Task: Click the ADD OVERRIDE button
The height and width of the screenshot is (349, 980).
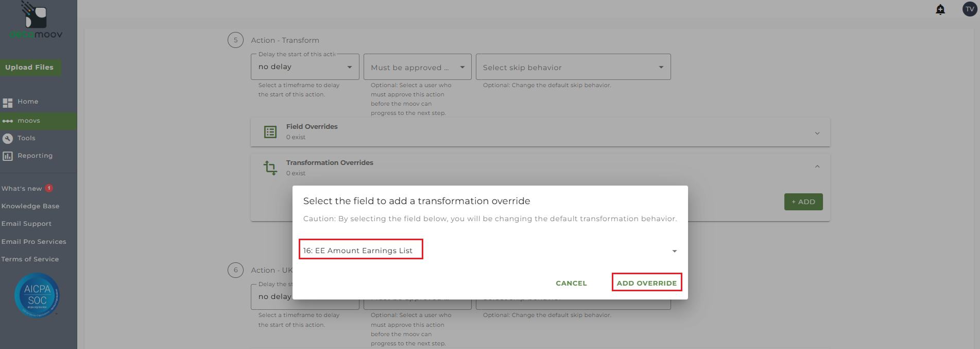Action: click(646, 283)
